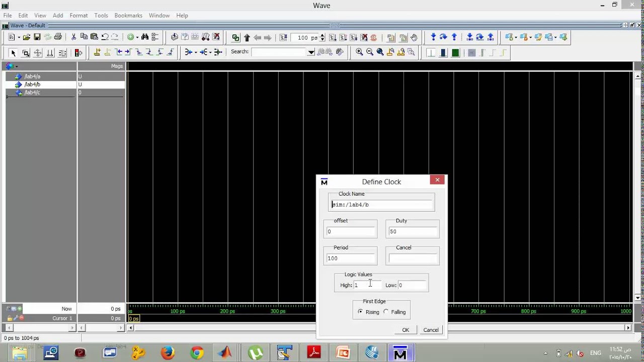644x362 pixels.
Task: Click the traffic light breakpoint icon
Action: 78,53
